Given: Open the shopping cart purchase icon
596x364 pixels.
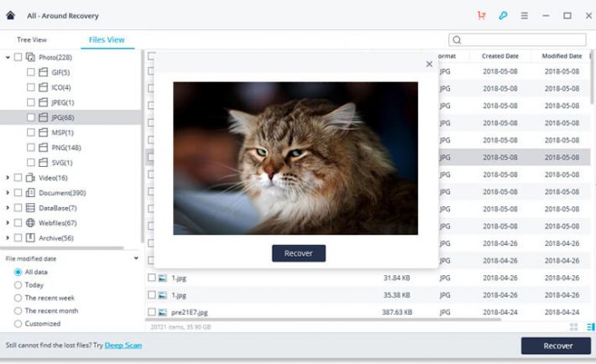Looking at the screenshot, I should (482, 16).
